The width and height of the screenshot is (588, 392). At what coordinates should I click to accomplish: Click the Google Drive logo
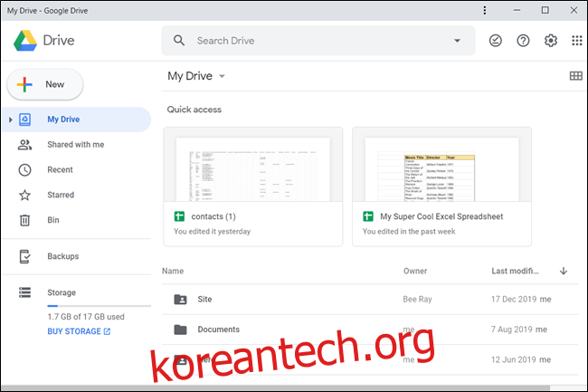click(25, 41)
